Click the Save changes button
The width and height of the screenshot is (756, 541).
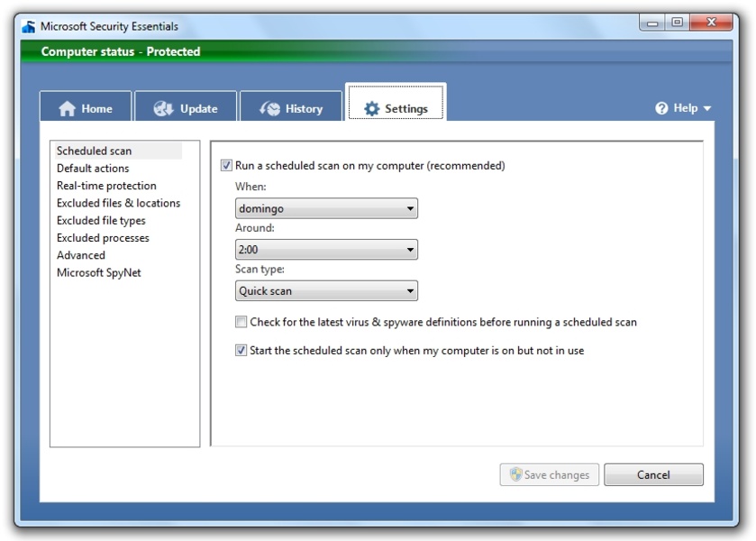coord(550,474)
